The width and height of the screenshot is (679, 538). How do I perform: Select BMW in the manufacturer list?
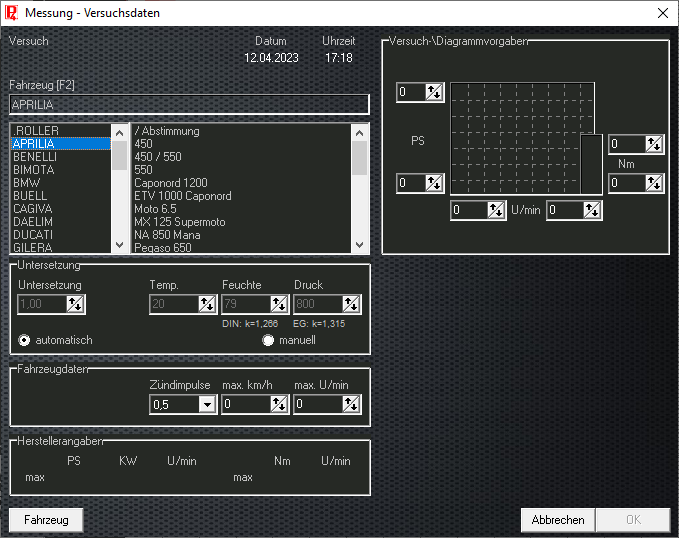pos(27,183)
